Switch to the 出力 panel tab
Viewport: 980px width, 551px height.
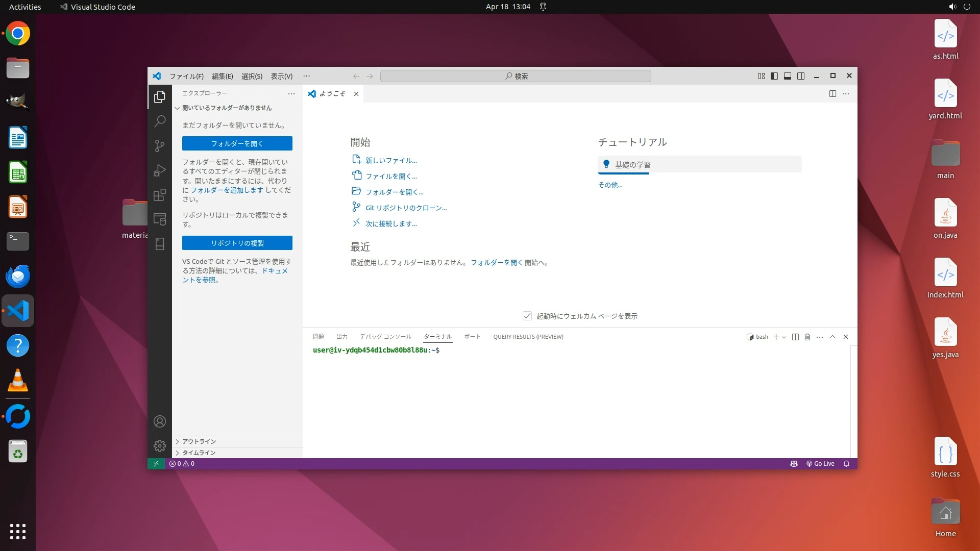coord(341,337)
